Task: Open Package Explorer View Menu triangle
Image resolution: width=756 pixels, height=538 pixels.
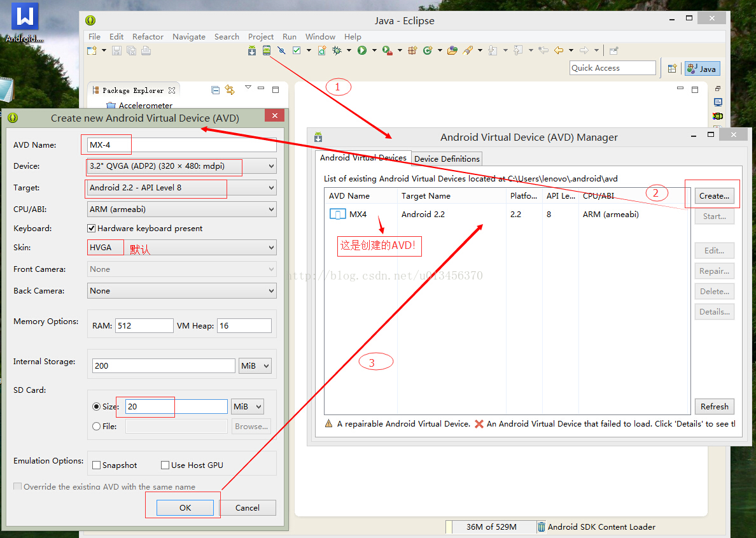Action: [x=248, y=87]
